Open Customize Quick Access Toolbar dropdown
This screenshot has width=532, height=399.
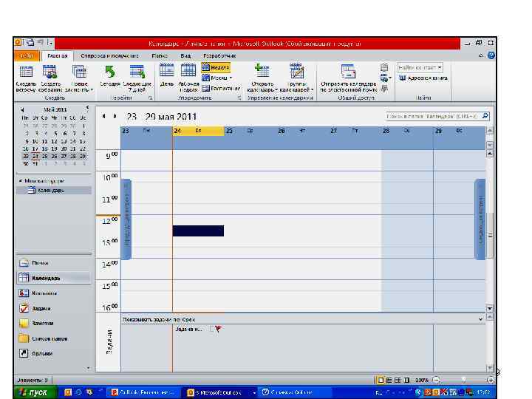tap(50, 43)
